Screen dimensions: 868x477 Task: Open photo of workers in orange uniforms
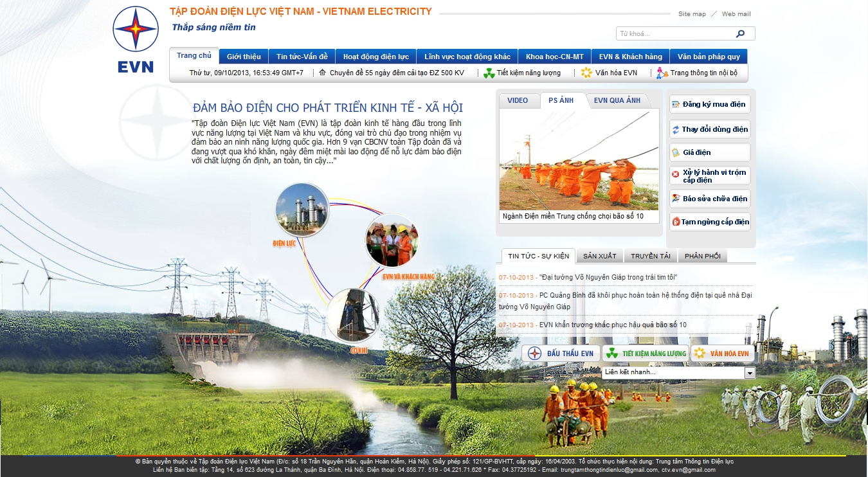coord(579,159)
